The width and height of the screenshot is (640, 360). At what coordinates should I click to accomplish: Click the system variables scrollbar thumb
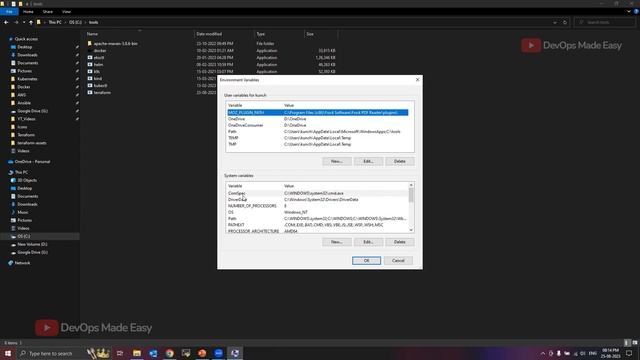click(x=411, y=195)
